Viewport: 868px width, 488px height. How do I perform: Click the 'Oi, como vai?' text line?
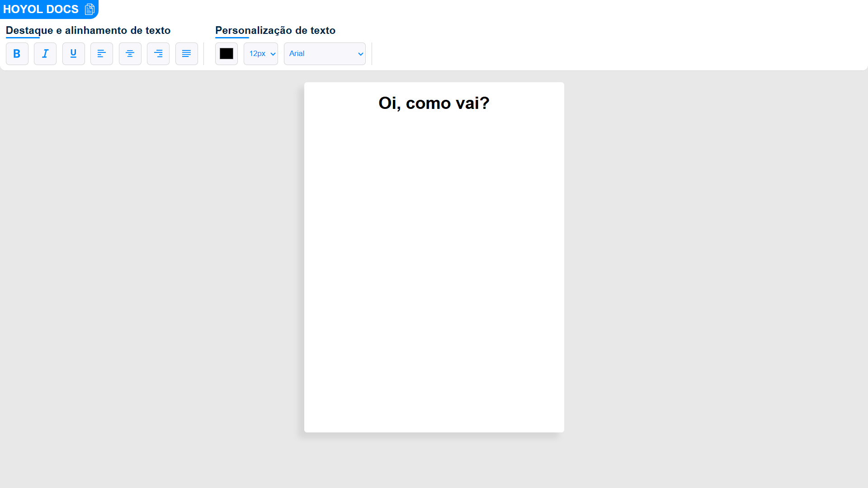point(434,103)
